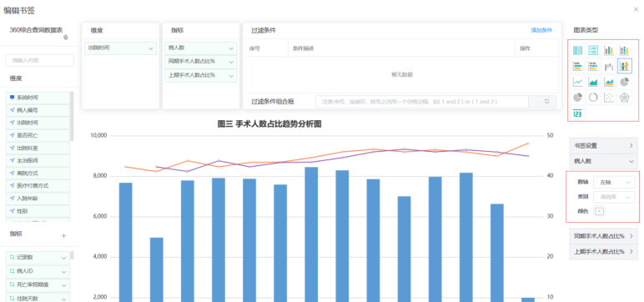Screen dimensions: 644x302
Task: Click the 添加条件 link
Action: coord(541,30)
